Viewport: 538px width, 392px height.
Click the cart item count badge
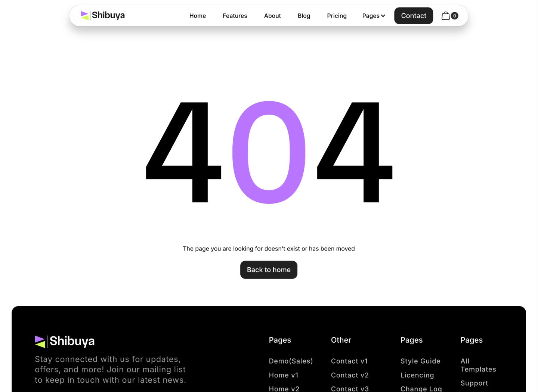[454, 16]
